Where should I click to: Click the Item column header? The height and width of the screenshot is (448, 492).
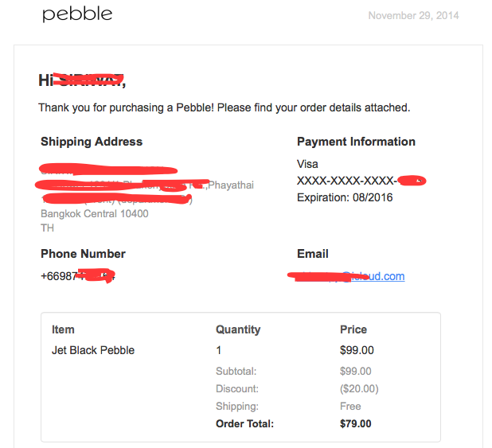(63, 329)
